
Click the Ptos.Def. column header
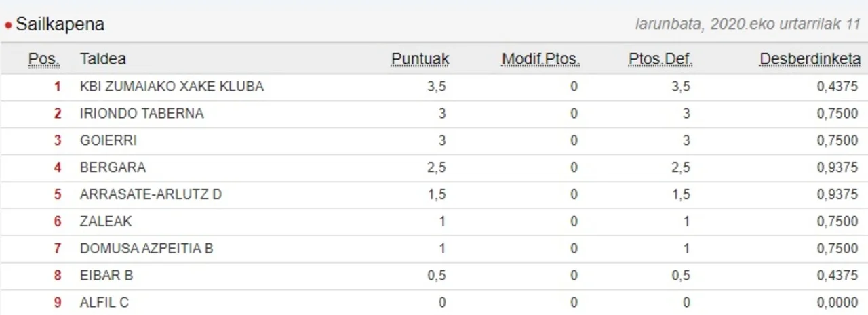click(x=660, y=59)
